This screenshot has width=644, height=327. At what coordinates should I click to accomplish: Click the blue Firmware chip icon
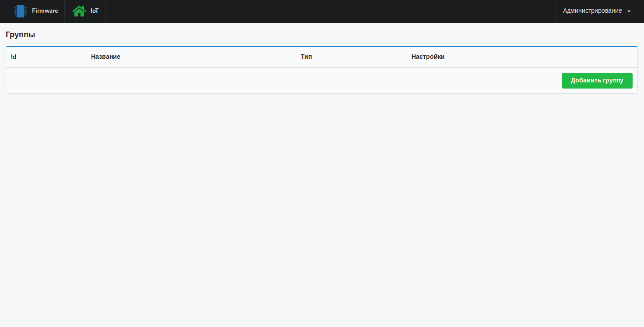pyautogui.click(x=20, y=11)
